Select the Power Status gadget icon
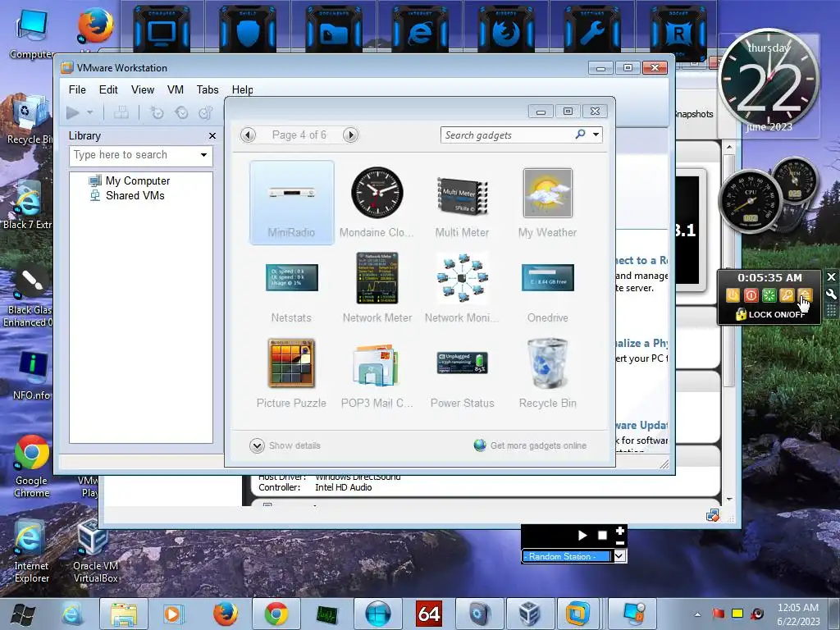 [462, 363]
